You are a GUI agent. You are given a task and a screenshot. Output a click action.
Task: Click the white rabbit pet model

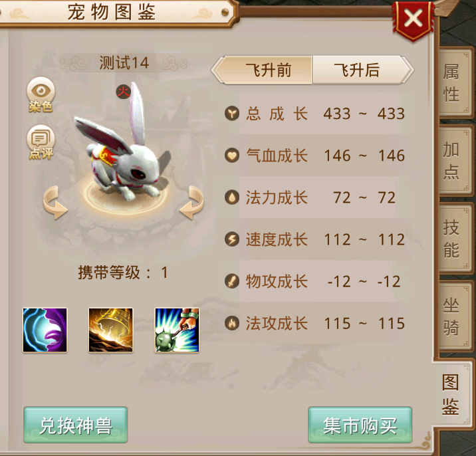click(123, 146)
